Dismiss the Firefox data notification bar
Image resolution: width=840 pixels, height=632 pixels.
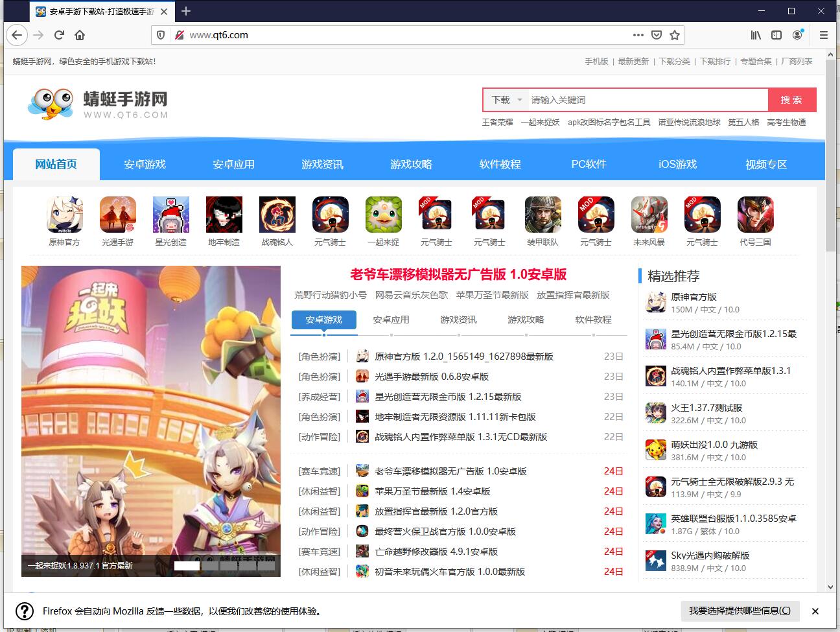coord(815,611)
